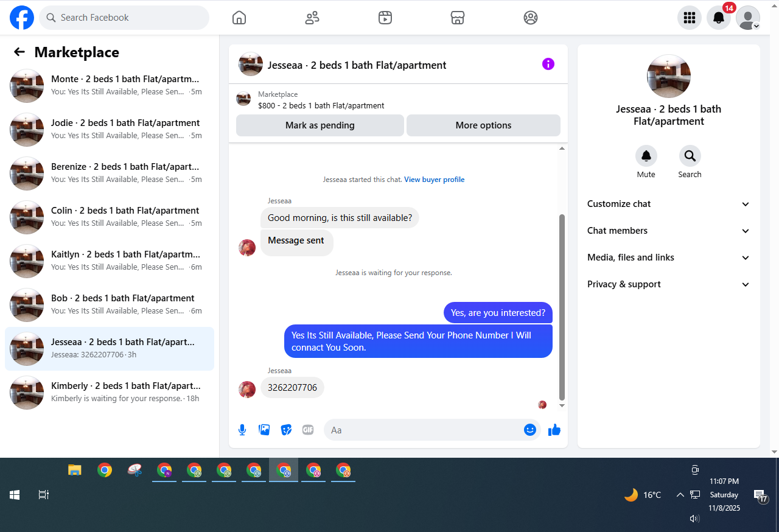This screenshot has width=779, height=532.
Task: Click in Search Facebook field
Action: click(x=124, y=18)
